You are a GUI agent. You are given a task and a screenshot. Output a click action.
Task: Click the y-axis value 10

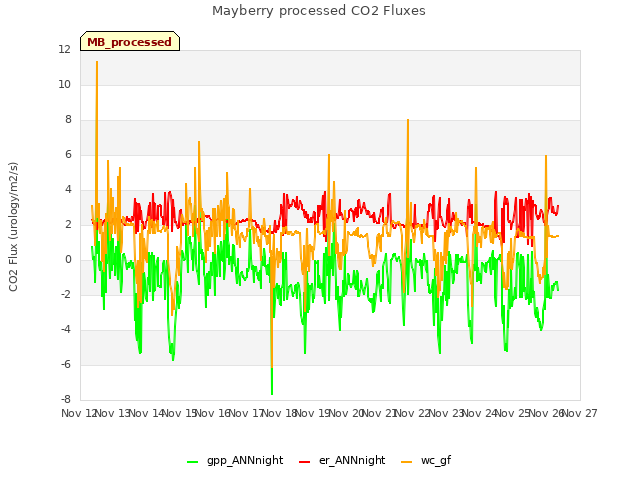click(x=64, y=84)
